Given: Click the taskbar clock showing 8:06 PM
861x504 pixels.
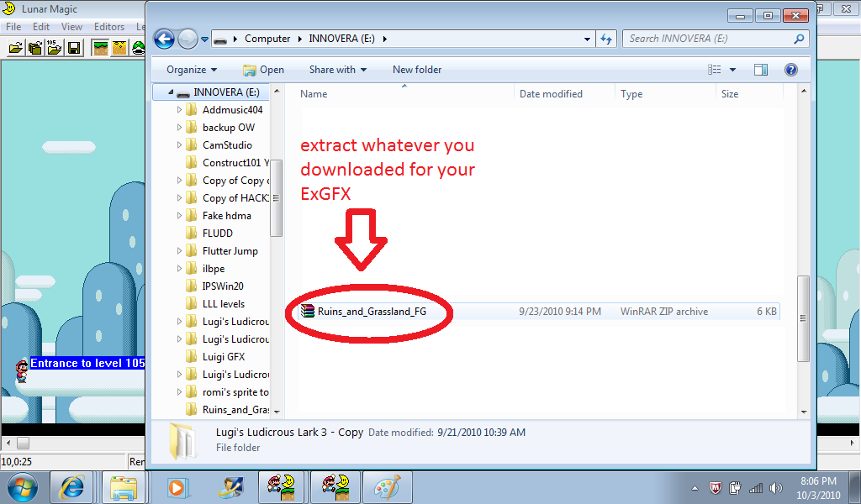Looking at the screenshot, I should click(818, 487).
